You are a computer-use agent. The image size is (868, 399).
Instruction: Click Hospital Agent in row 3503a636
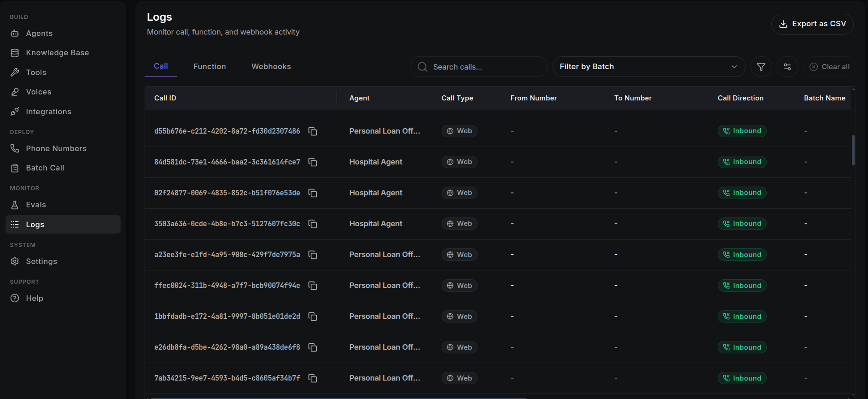(x=376, y=223)
